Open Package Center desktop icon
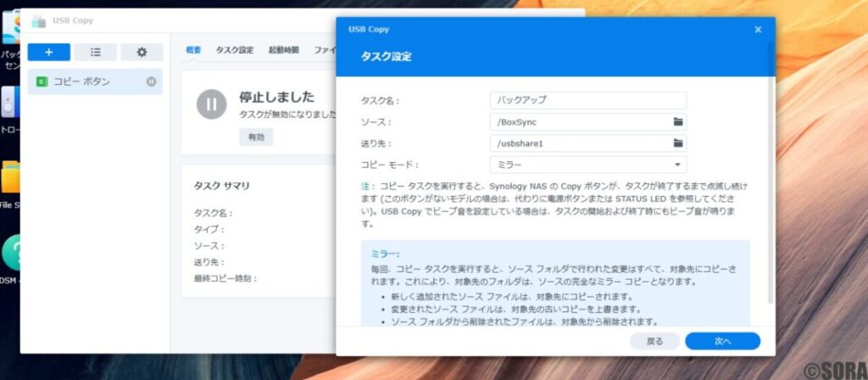The height and width of the screenshot is (380, 868). [x=10, y=28]
